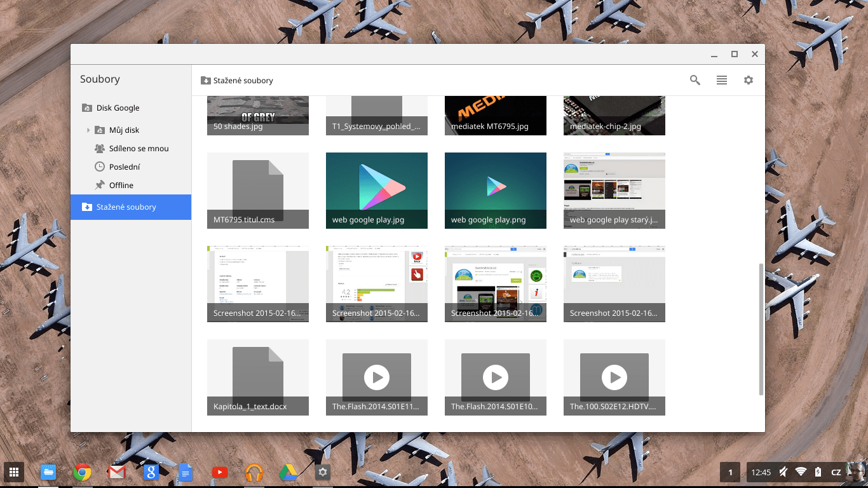Select the T1_Systemovy_pohled file
The height and width of the screenshot is (488, 868).
click(x=377, y=116)
